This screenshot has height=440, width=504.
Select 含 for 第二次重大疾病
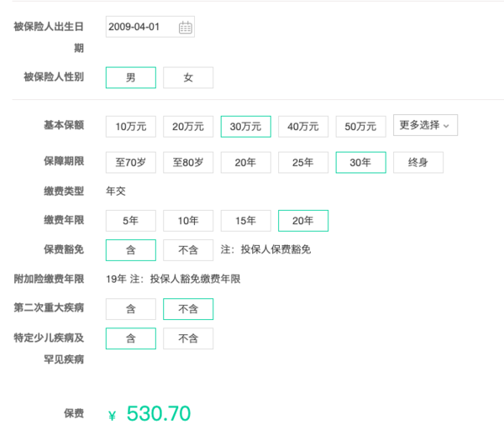[x=131, y=309]
